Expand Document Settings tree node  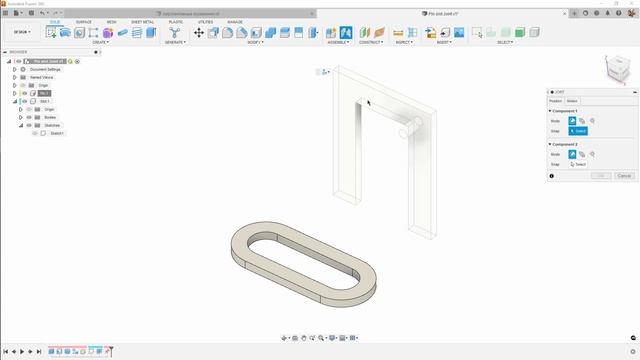[x=15, y=69]
